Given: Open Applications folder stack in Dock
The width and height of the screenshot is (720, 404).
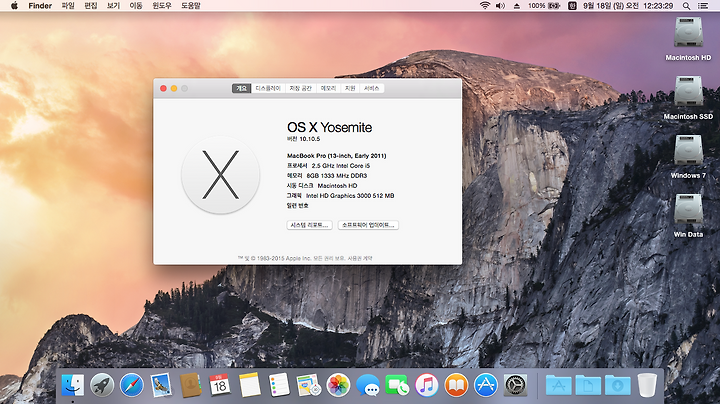Looking at the screenshot, I should pos(558,385).
